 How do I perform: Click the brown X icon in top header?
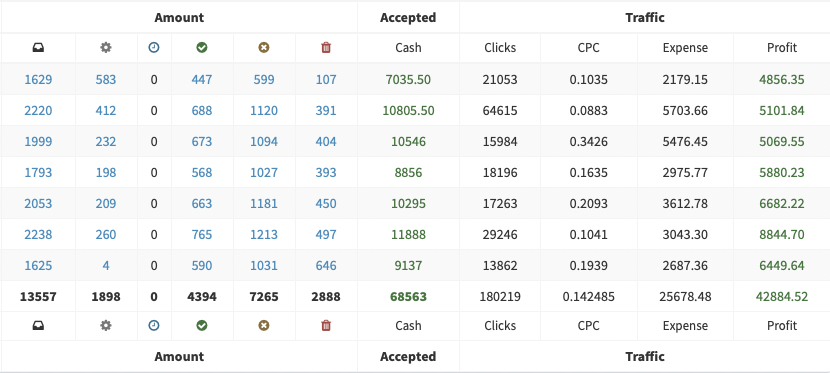264,48
